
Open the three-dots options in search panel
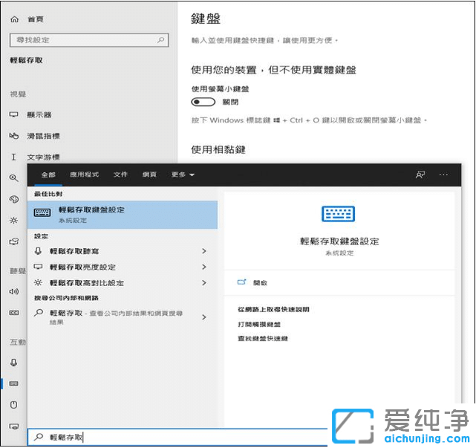(443, 175)
